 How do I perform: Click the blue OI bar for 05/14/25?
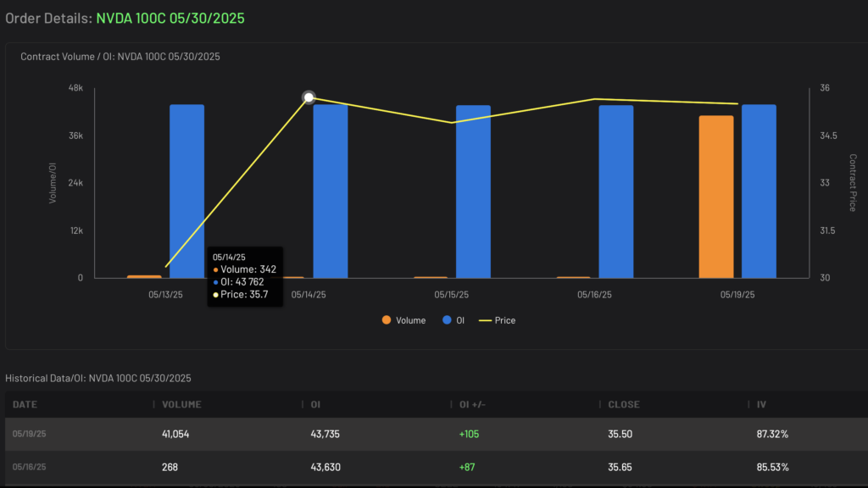click(x=331, y=191)
